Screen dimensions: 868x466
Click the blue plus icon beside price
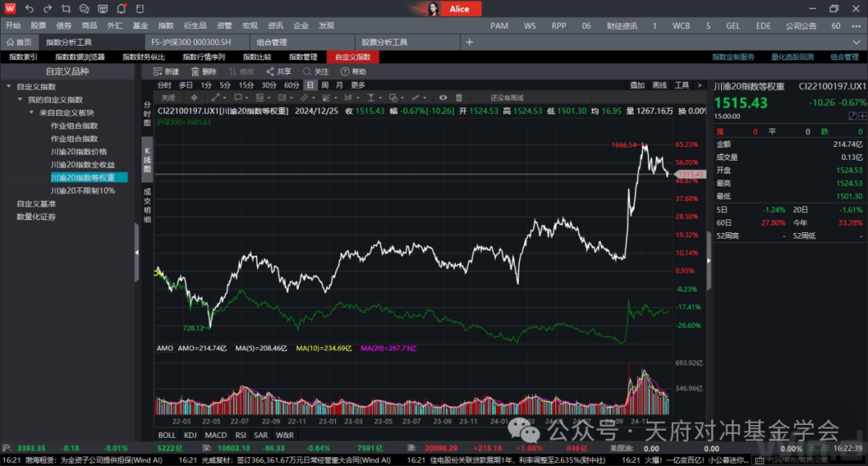(862, 117)
